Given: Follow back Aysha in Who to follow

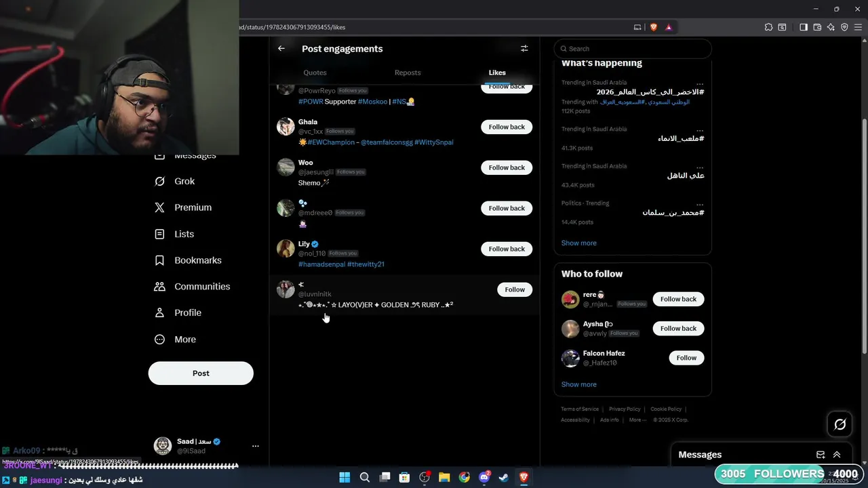Looking at the screenshot, I should [678, 329].
